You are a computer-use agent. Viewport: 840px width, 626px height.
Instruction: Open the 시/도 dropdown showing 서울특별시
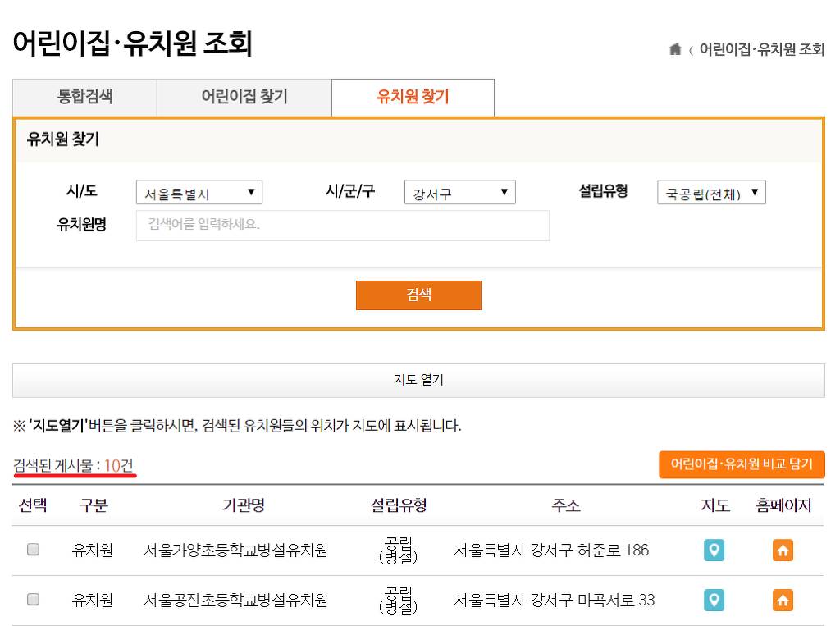(x=199, y=192)
